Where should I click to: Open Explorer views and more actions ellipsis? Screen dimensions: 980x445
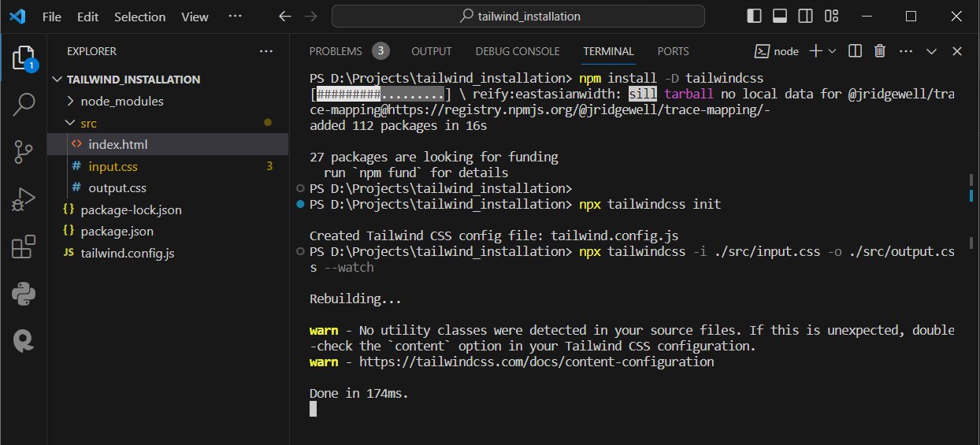pyautogui.click(x=266, y=51)
